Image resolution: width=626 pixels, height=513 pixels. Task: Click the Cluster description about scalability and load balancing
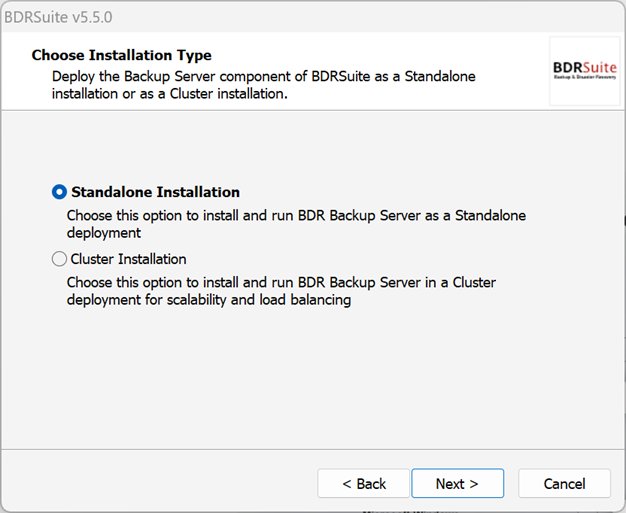(281, 291)
